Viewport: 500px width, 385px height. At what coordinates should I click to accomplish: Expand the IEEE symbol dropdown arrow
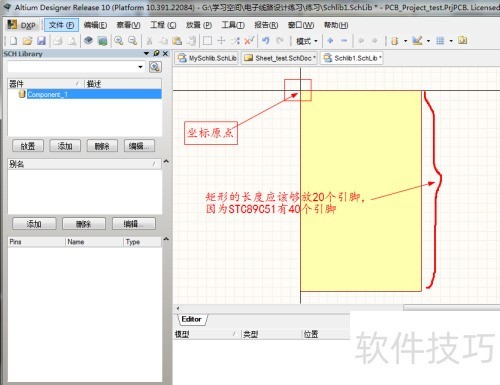tap(406, 41)
